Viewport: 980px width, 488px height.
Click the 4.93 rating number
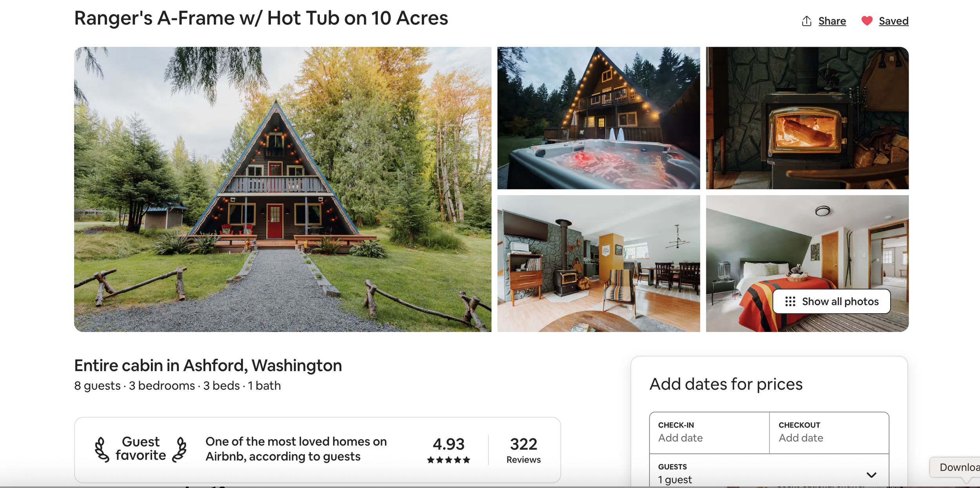pos(448,444)
